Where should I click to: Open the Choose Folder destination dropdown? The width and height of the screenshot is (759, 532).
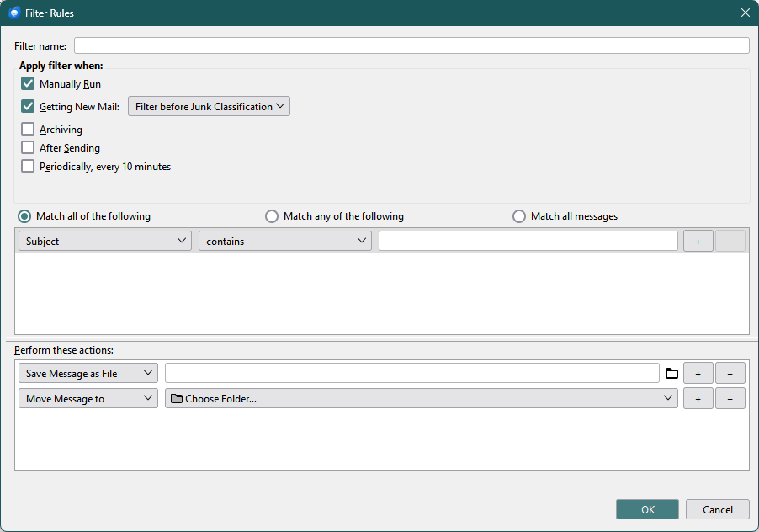(x=421, y=398)
